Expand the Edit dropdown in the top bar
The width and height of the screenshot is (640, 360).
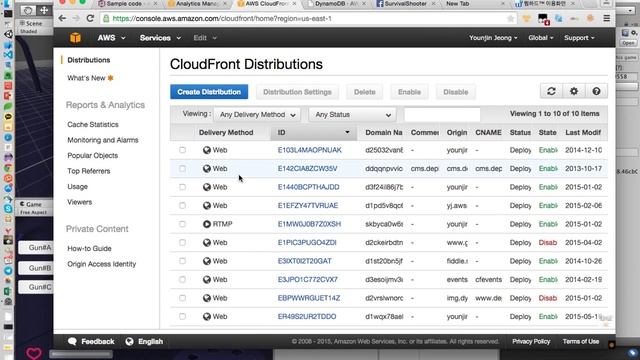(205, 38)
